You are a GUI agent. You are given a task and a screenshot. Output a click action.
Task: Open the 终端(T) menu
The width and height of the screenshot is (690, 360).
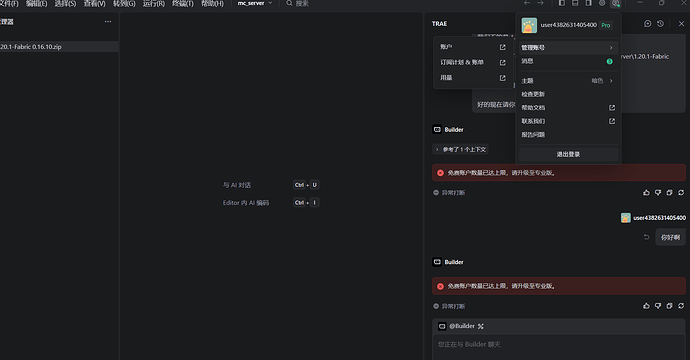(x=183, y=4)
